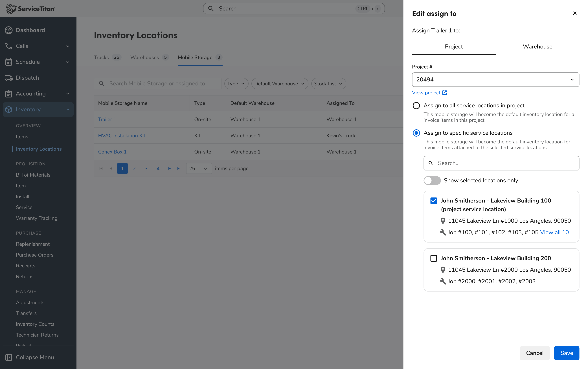Check the Lakeview Building 200 checkbox
The image size is (588, 369).
[x=433, y=258]
